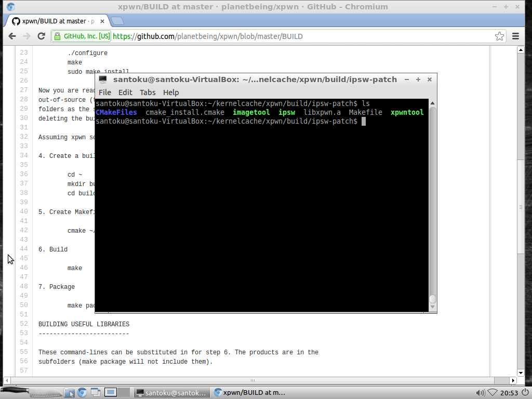Switch to first workspace in pager
532x399 pixels.
click(110, 393)
